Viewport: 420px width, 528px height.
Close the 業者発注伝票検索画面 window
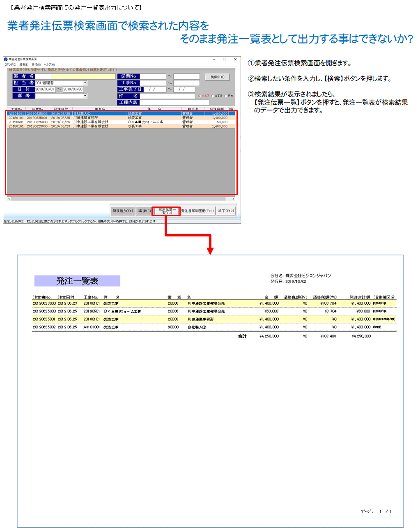tap(235, 60)
